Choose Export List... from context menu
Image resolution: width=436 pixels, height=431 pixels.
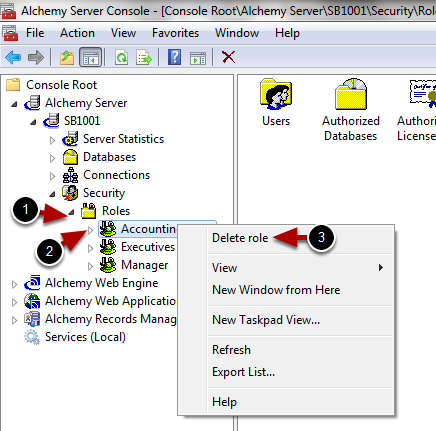[299, 372]
